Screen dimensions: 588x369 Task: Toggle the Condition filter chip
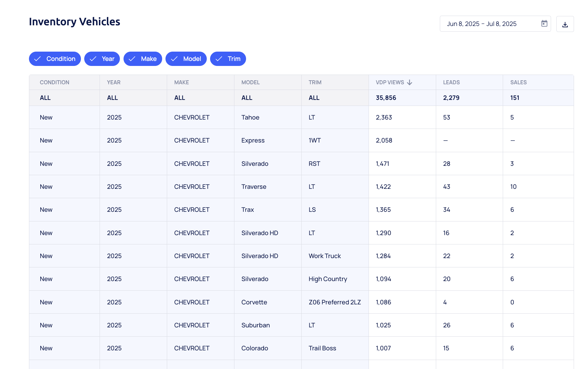point(55,59)
